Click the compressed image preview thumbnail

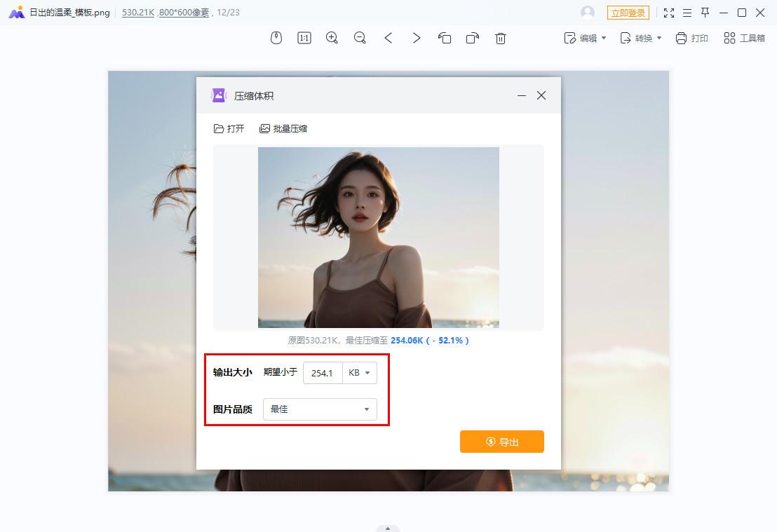378,236
